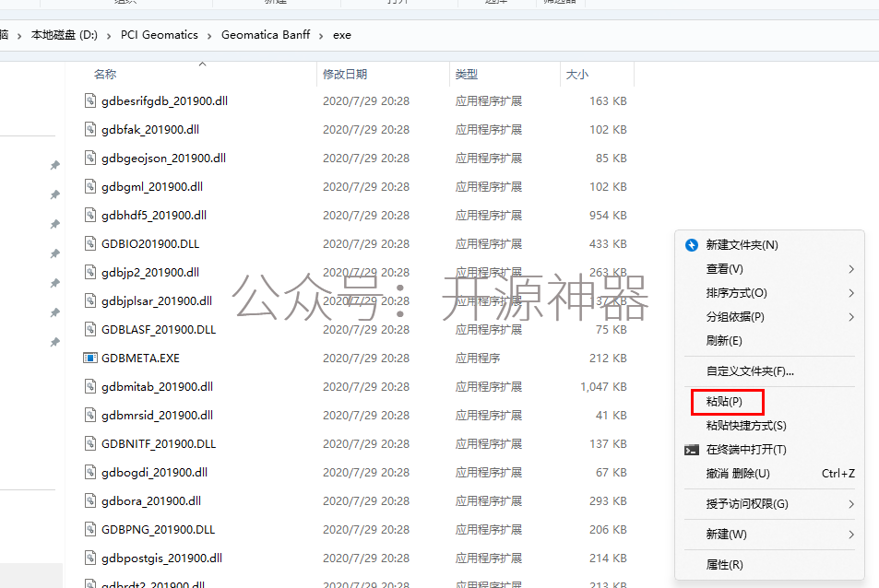Click the blue new folder menu icon

click(x=692, y=245)
